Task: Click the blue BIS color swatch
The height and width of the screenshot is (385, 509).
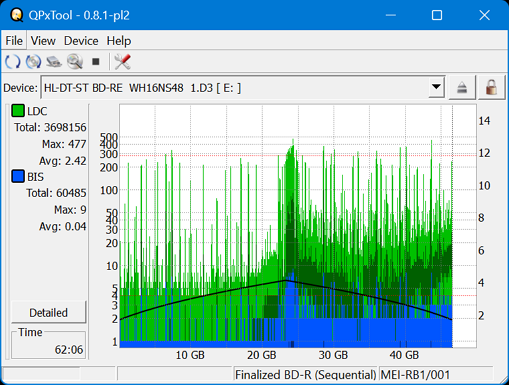Action: coord(18,176)
